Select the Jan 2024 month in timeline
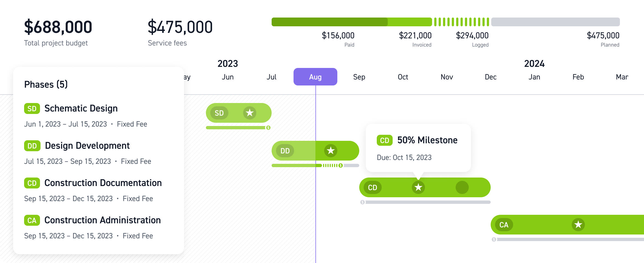The image size is (644, 263). coord(534,77)
